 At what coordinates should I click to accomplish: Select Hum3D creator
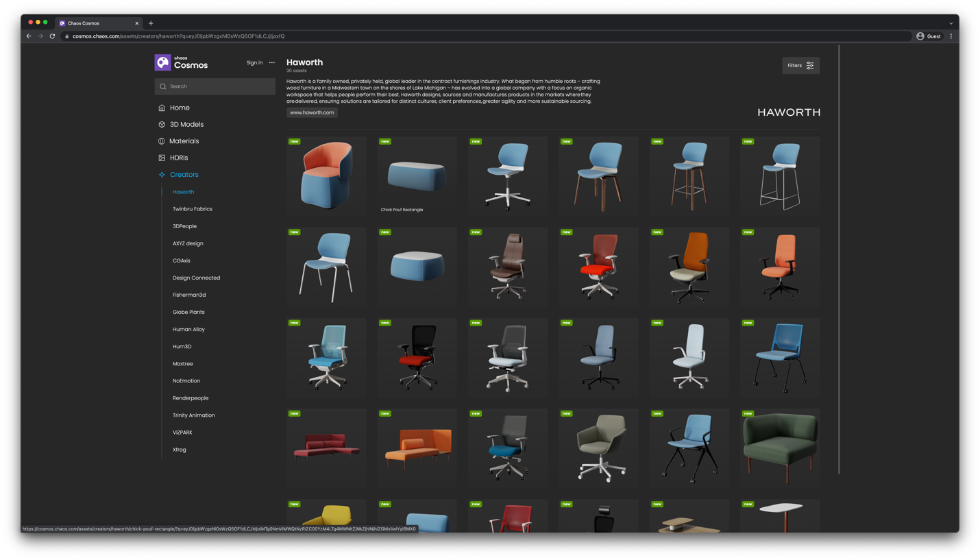(x=182, y=346)
